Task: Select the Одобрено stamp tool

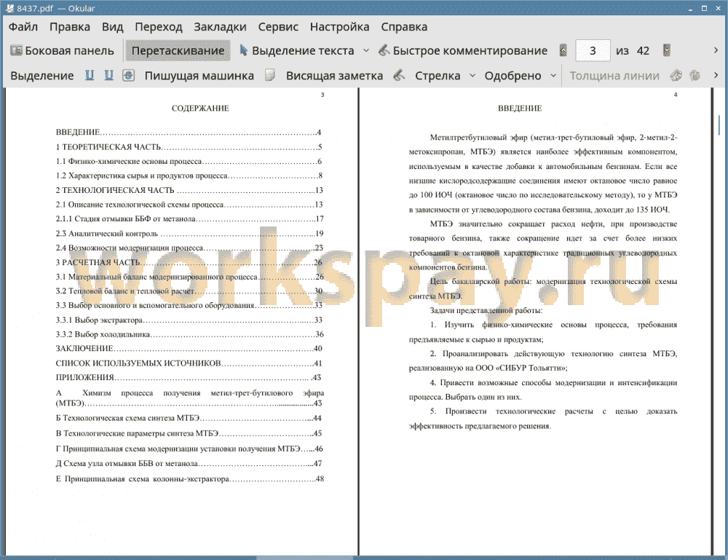Action: [513, 76]
